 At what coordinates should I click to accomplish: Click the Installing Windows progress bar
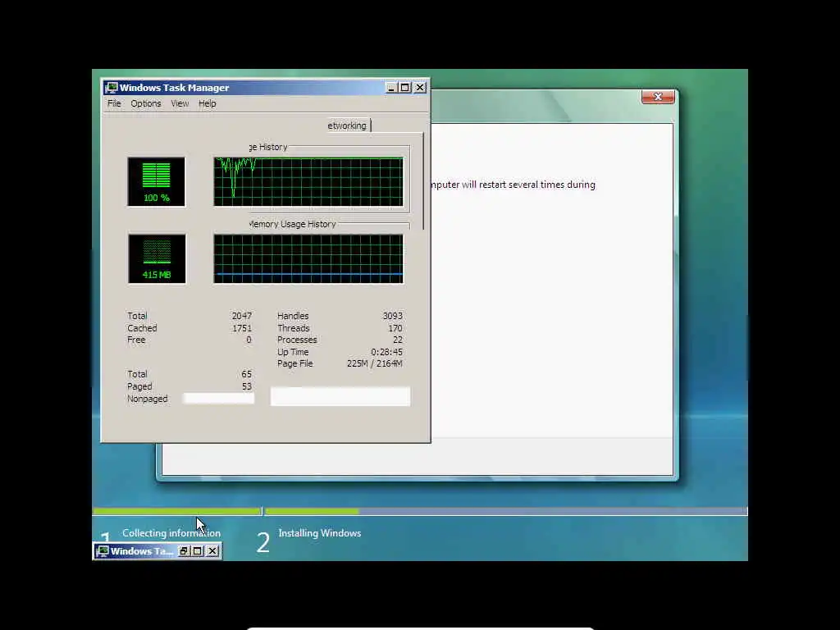(505, 512)
